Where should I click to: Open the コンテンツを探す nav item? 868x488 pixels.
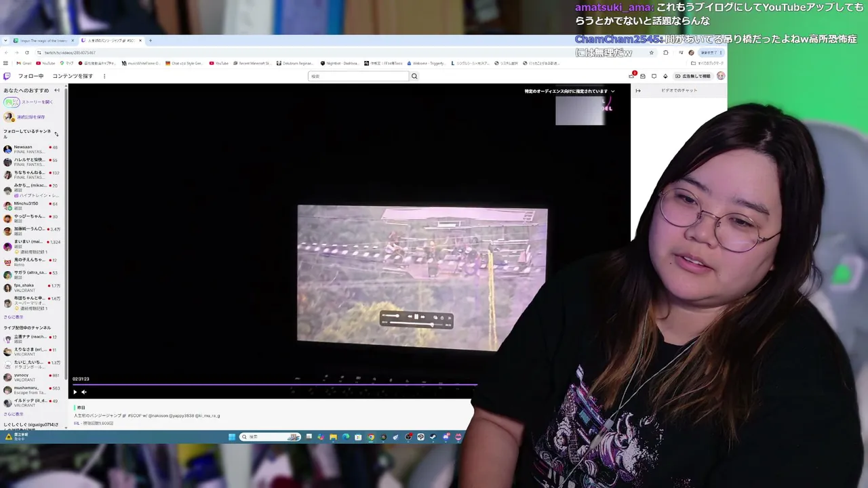[x=73, y=76]
